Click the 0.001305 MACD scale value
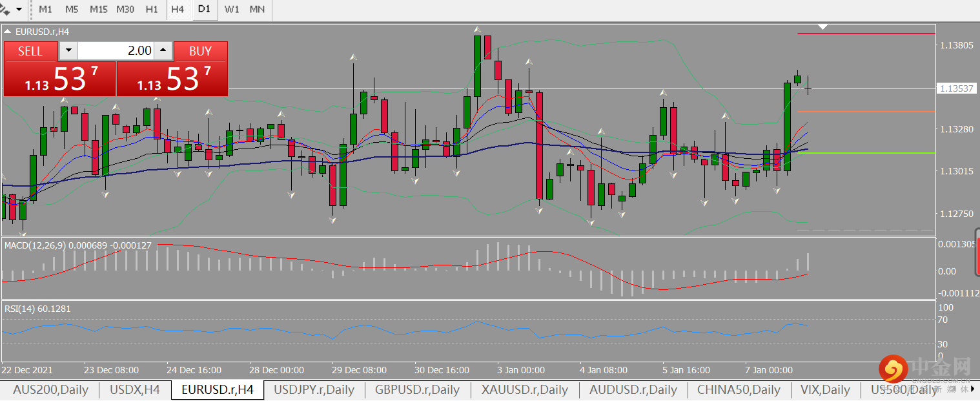This screenshot has height=401, width=980. coord(957,244)
